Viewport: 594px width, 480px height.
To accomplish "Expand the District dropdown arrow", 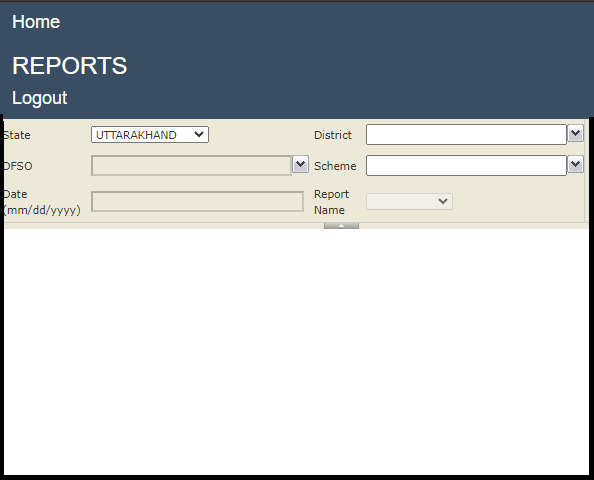I will pos(575,133).
